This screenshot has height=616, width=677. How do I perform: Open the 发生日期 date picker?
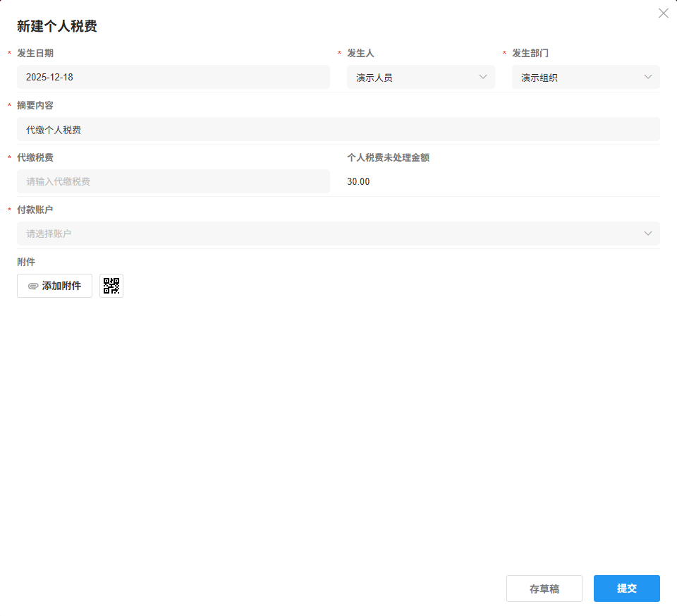[x=173, y=77]
